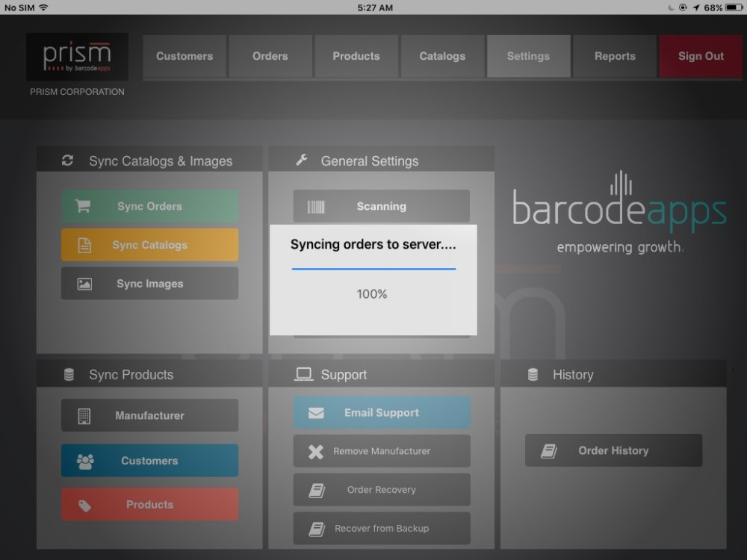Tap the Sync Images label

point(149,284)
